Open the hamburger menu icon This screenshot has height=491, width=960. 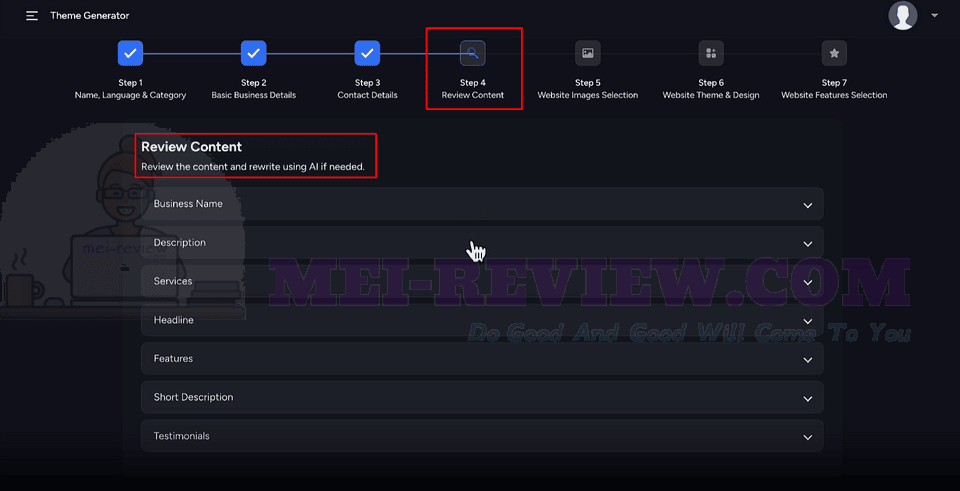(x=32, y=16)
